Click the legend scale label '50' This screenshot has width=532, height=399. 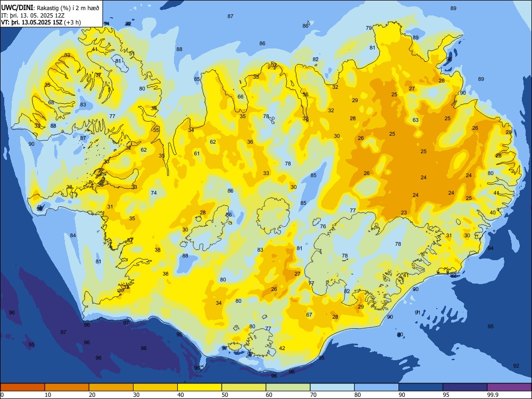click(225, 395)
